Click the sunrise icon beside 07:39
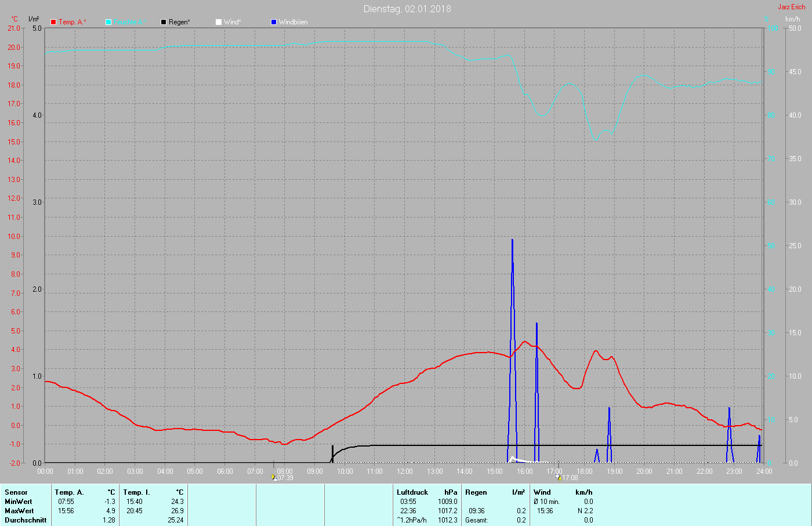This screenshot has height=526, width=812. pos(274,478)
